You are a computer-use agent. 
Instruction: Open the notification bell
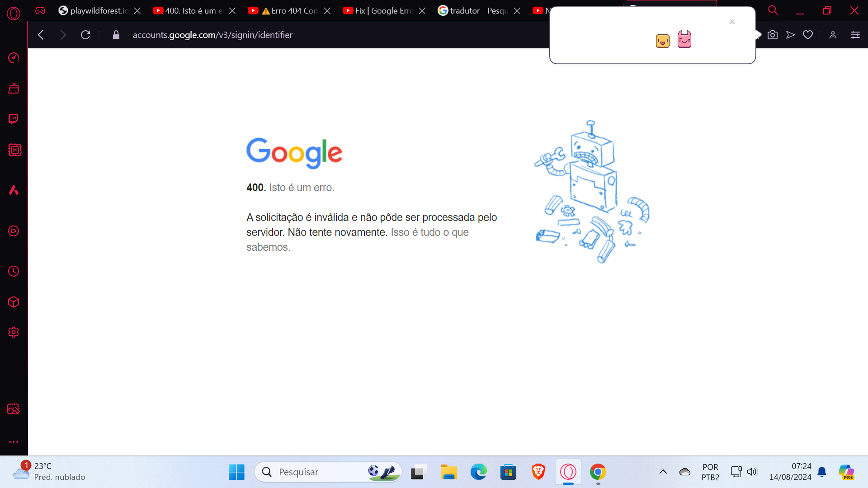click(x=822, y=472)
